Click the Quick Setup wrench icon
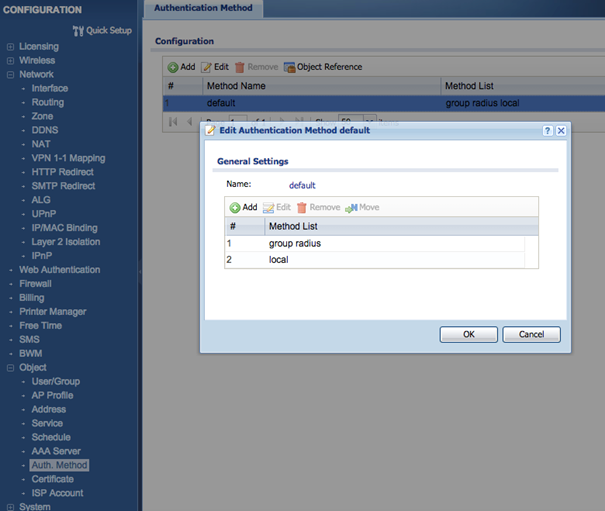This screenshot has width=605, height=511. point(78,30)
